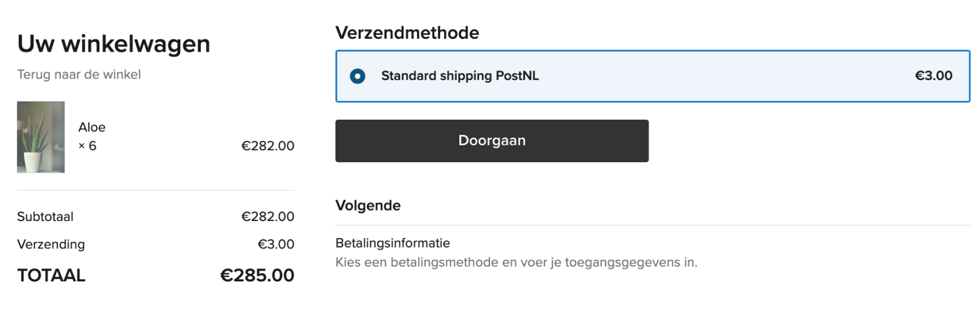Open Terug naar de winkel link
The image size is (980, 328).
78,75
